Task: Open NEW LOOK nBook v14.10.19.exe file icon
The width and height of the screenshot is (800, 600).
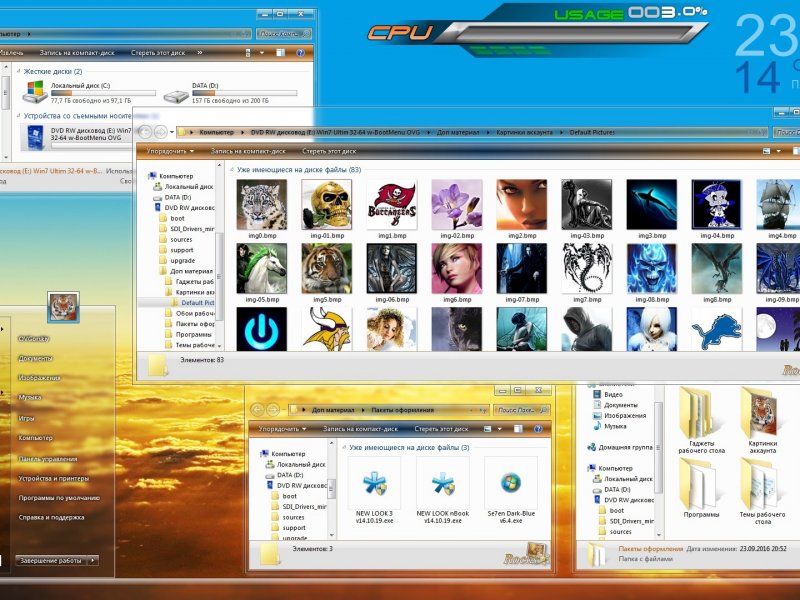Action: coord(443,483)
